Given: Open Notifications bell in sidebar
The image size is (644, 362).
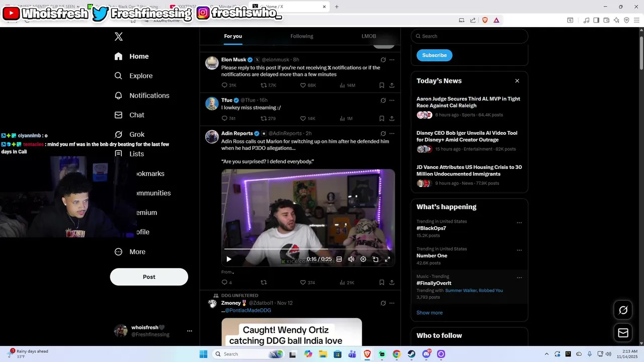Looking at the screenshot, I should pos(118,96).
